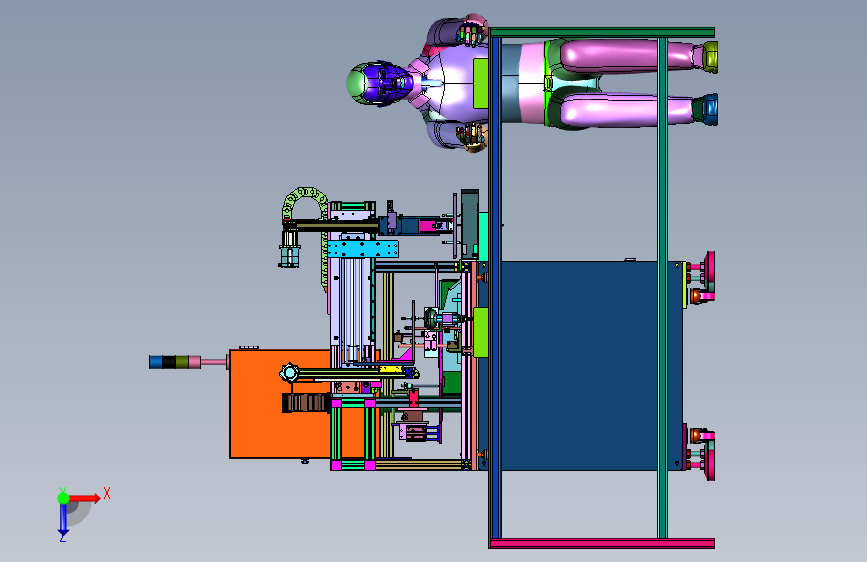867x562 pixels.
Task: Click the red X axis arrow on the triad
Action: pos(84,498)
